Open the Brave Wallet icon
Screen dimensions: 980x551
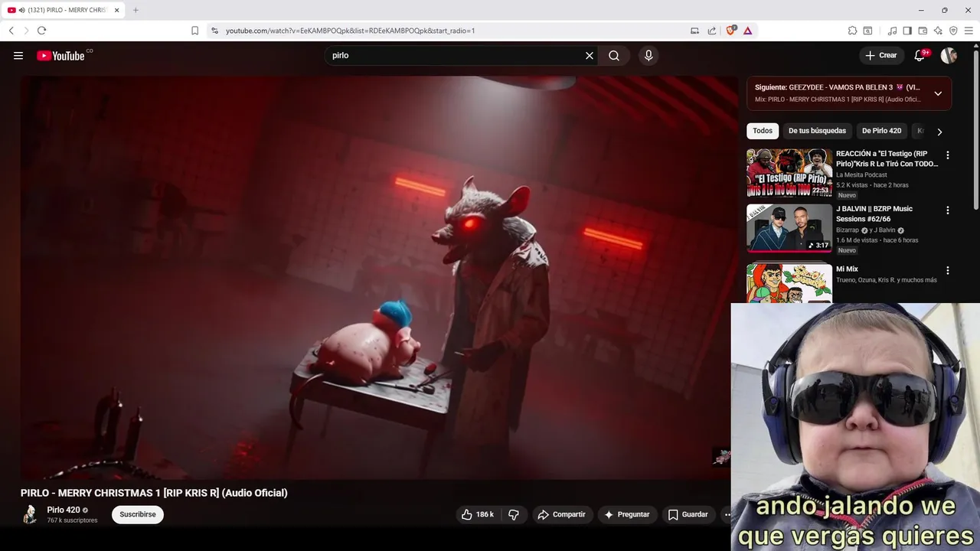tap(923, 31)
